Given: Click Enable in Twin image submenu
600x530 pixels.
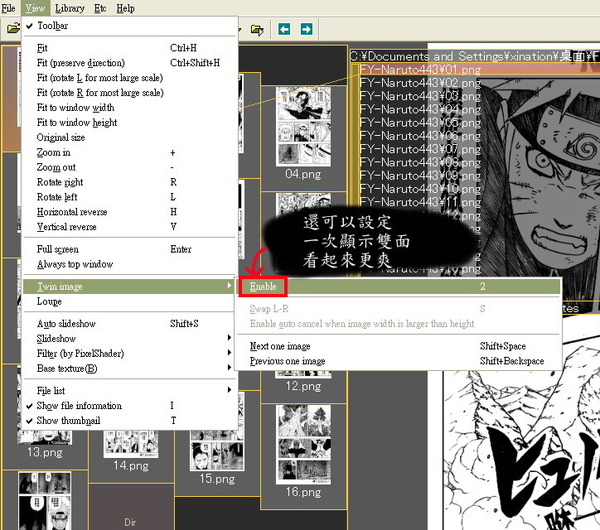Looking at the screenshot, I should pyautogui.click(x=399, y=287).
